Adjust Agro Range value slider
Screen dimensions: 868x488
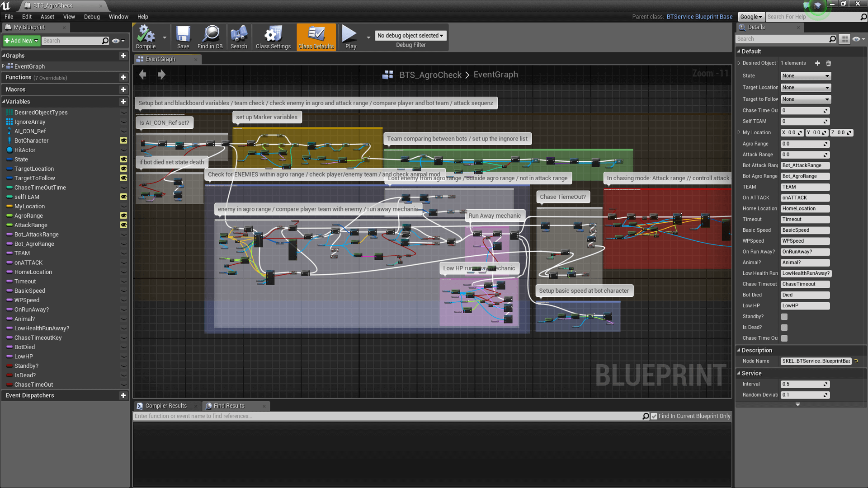pyautogui.click(x=805, y=144)
